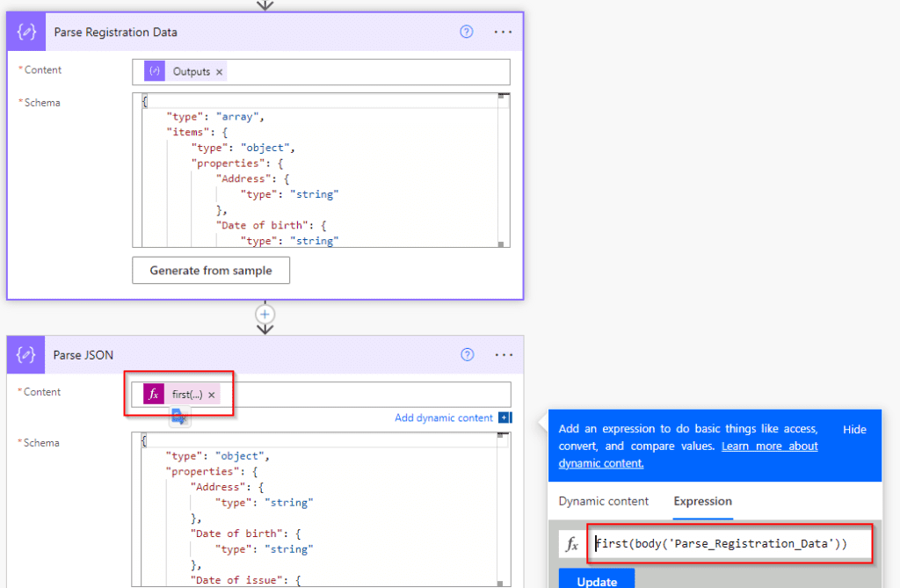Click the Generate from sample button
This screenshot has width=900, height=588.
pyautogui.click(x=210, y=270)
